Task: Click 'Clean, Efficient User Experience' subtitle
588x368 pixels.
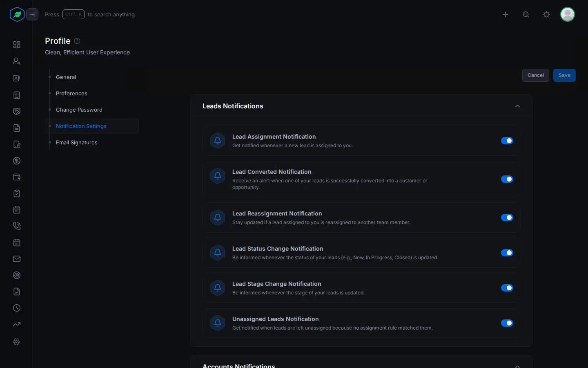Action: click(x=87, y=52)
